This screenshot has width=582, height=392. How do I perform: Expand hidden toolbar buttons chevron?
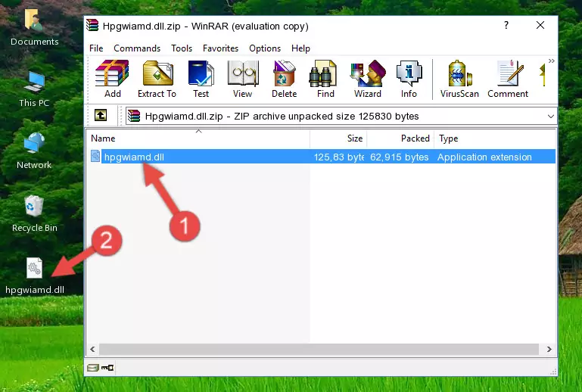click(x=552, y=61)
